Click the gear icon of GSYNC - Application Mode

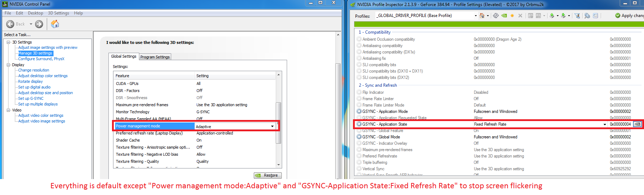coord(359,111)
